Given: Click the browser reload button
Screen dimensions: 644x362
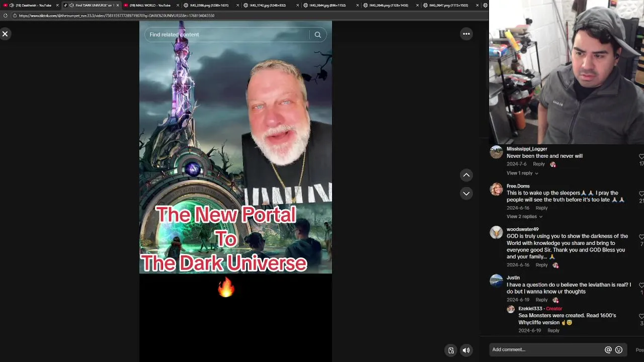Looking at the screenshot, I should pos(6,16).
